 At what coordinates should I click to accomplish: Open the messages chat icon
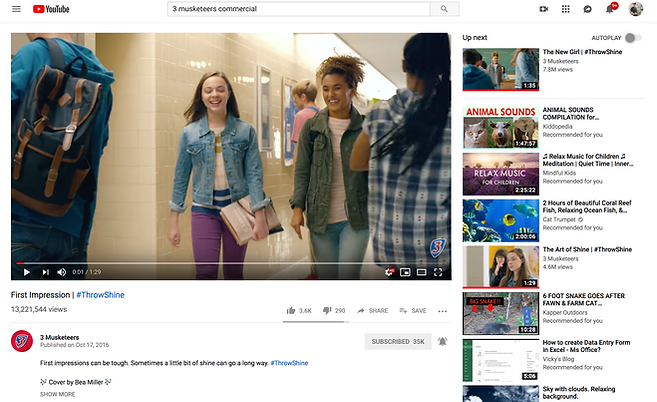pyautogui.click(x=587, y=9)
